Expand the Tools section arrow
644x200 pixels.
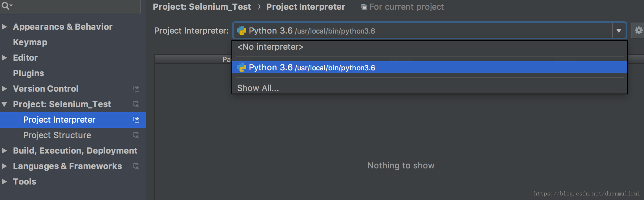5,182
